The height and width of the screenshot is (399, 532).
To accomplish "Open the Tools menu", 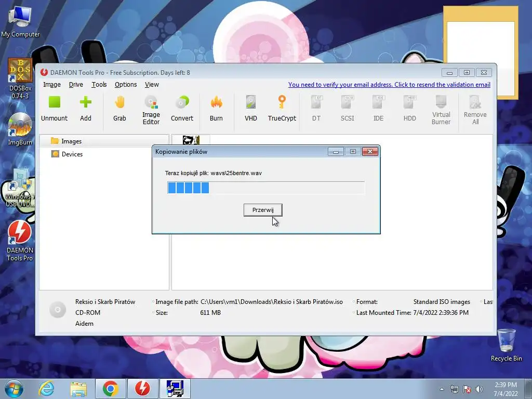I will [x=99, y=85].
